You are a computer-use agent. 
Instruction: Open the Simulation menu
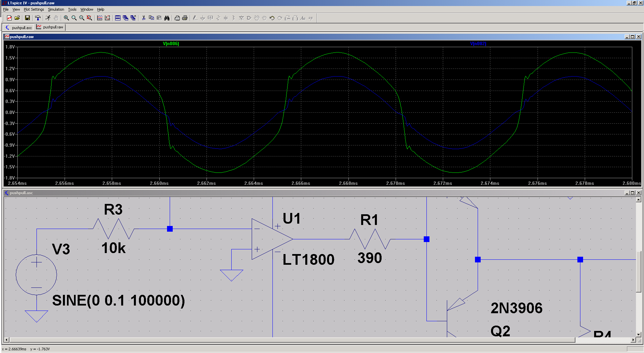click(x=56, y=9)
